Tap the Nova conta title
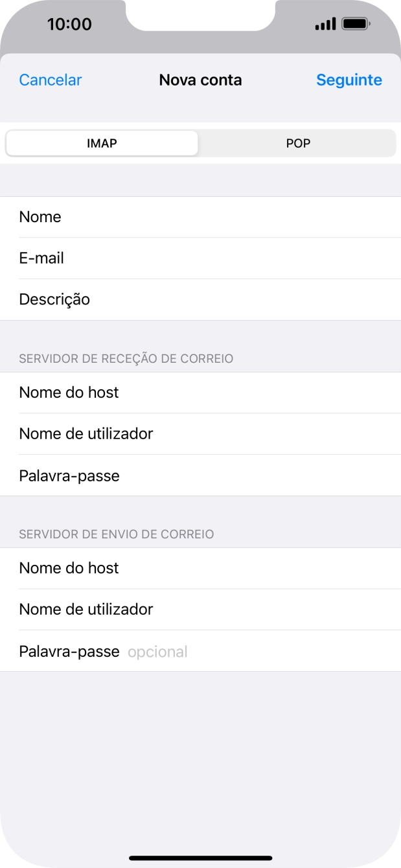 pyautogui.click(x=200, y=80)
